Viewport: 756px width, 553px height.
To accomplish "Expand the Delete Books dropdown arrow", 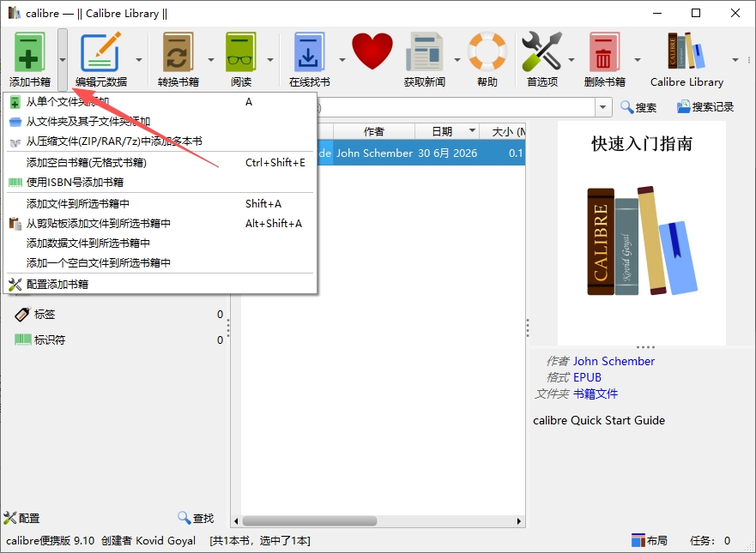I will (x=638, y=60).
